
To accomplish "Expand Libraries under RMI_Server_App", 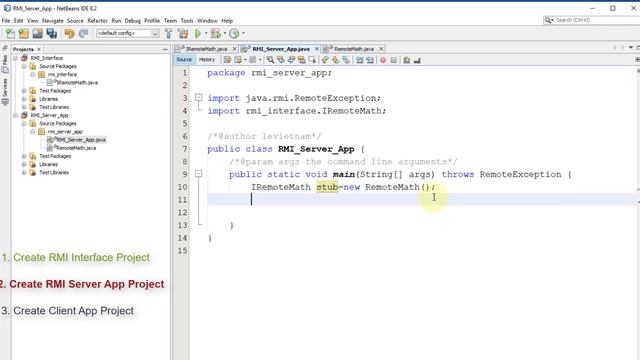I will [24, 164].
